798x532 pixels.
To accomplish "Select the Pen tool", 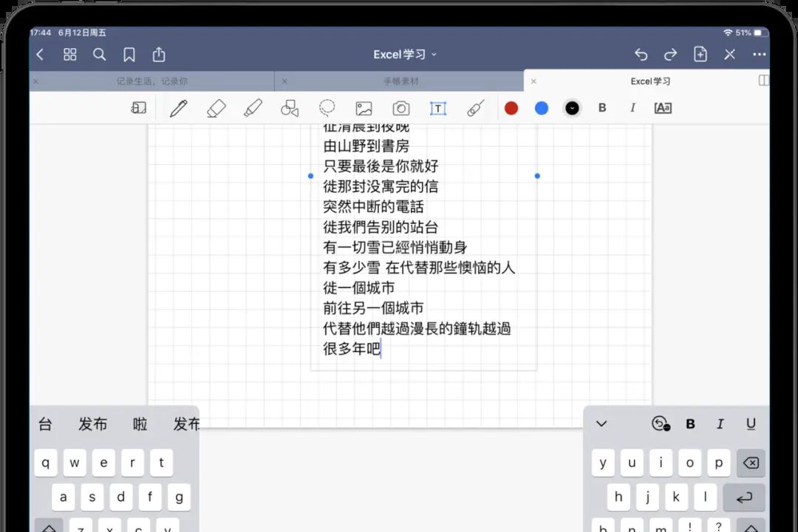I will pos(178,108).
